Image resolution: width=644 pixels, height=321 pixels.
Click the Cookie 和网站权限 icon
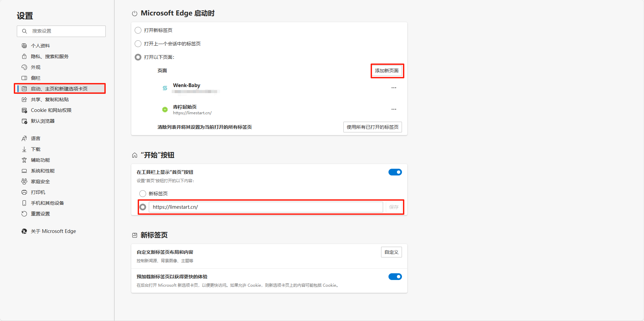click(x=24, y=110)
